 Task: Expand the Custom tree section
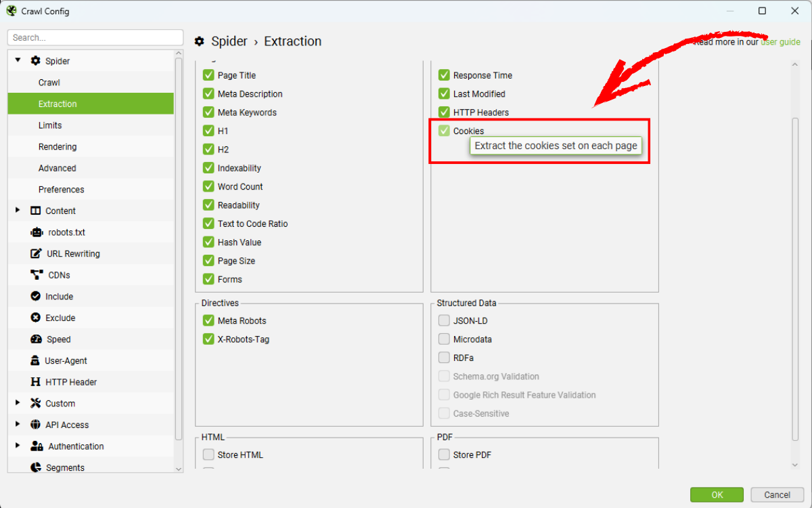point(18,403)
